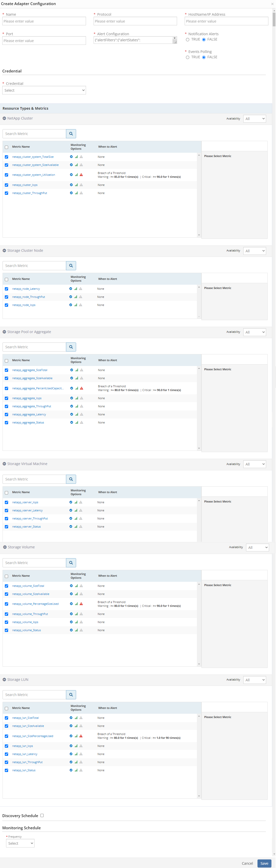
Task: Collapse the Storage Virtual Machine section
Action: 4,464
